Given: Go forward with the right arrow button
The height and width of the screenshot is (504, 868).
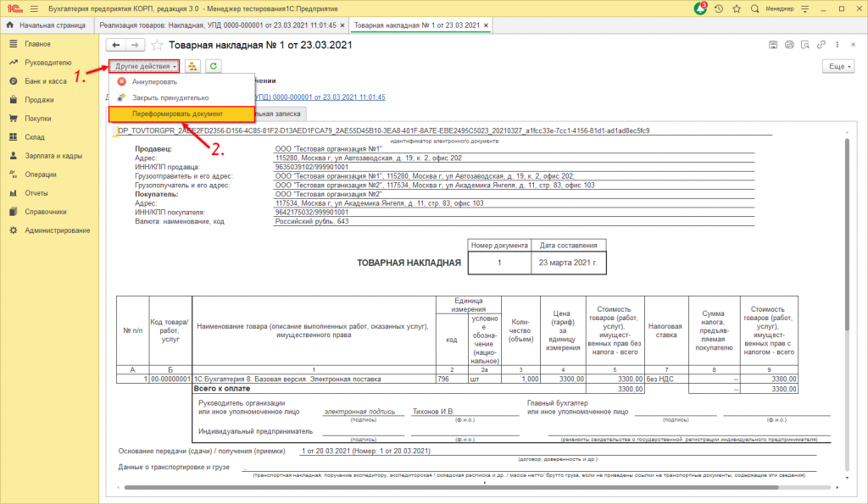Looking at the screenshot, I should pos(135,45).
